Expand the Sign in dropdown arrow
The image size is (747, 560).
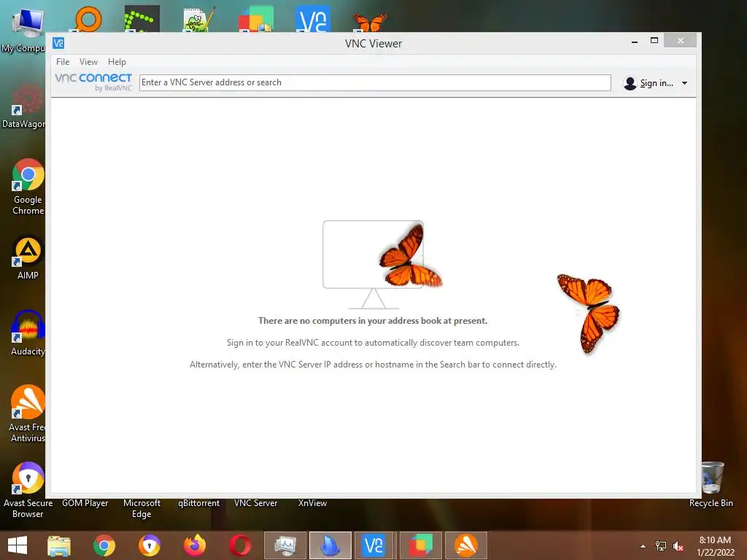pyautogui.click(x=684, y=83)
